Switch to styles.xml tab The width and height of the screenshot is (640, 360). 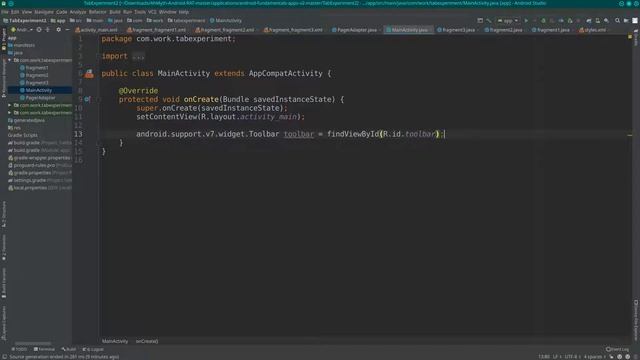pos(593,30)
